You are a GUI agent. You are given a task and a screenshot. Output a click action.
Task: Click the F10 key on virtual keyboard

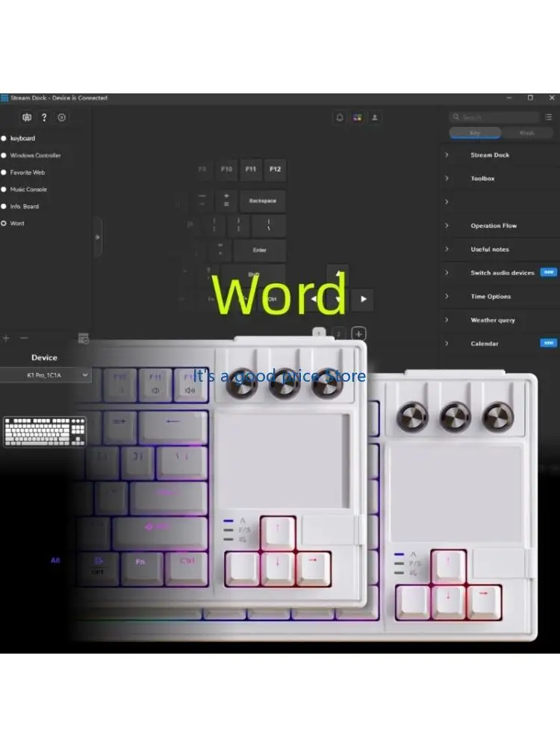pos(227,169)
